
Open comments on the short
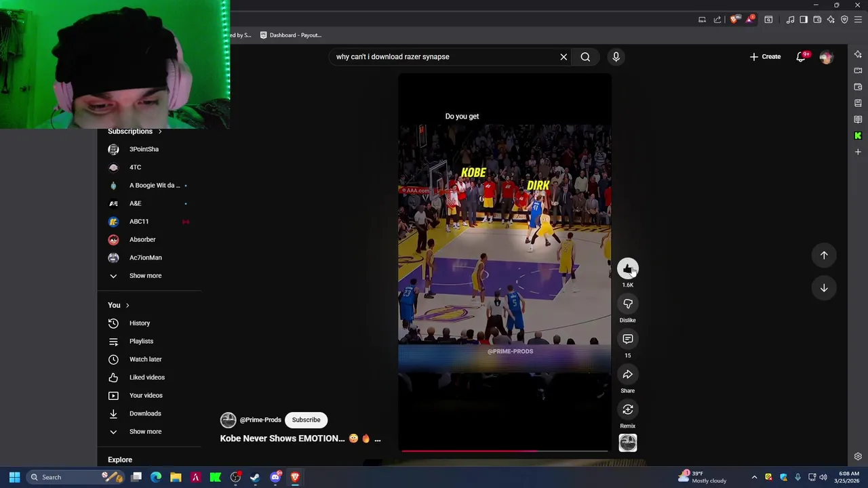[x=628, y=339]
